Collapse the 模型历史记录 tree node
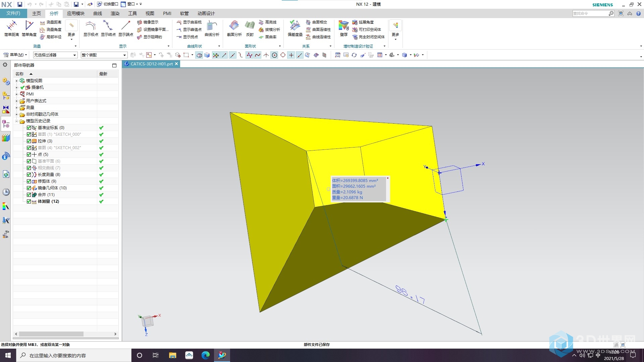Viewport: 644px width, 362px height. coord(16,121)
